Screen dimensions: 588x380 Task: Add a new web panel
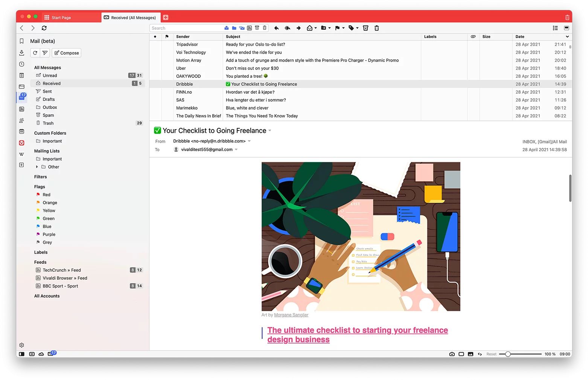click(21, 165)
